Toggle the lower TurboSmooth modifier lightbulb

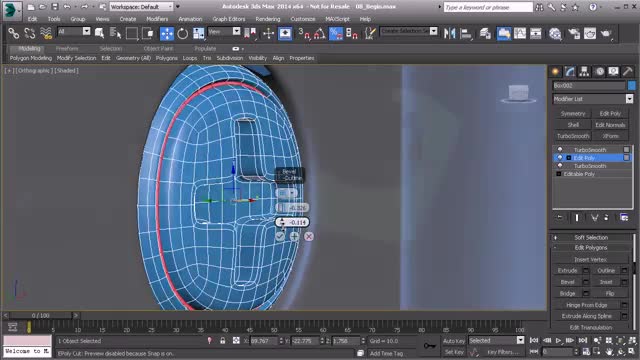(x=560, y=166)
